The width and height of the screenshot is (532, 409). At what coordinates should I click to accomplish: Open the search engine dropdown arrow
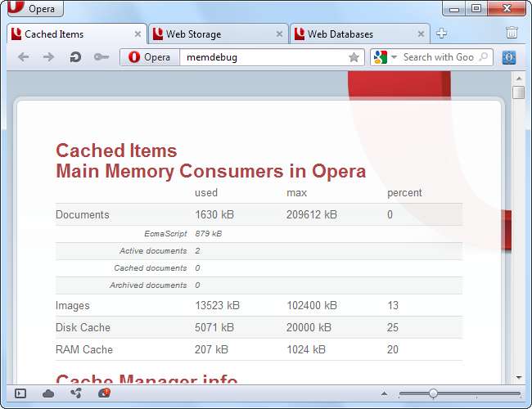click(394, 57)
